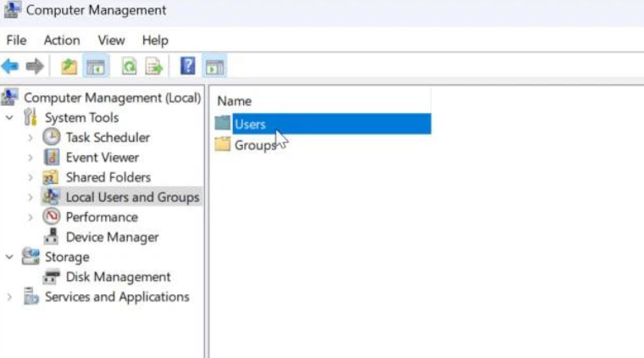Image resolution: width=644 pixels, height=358 pixels.
Task: Select Services and Applications label
Action: coord(117,297)
